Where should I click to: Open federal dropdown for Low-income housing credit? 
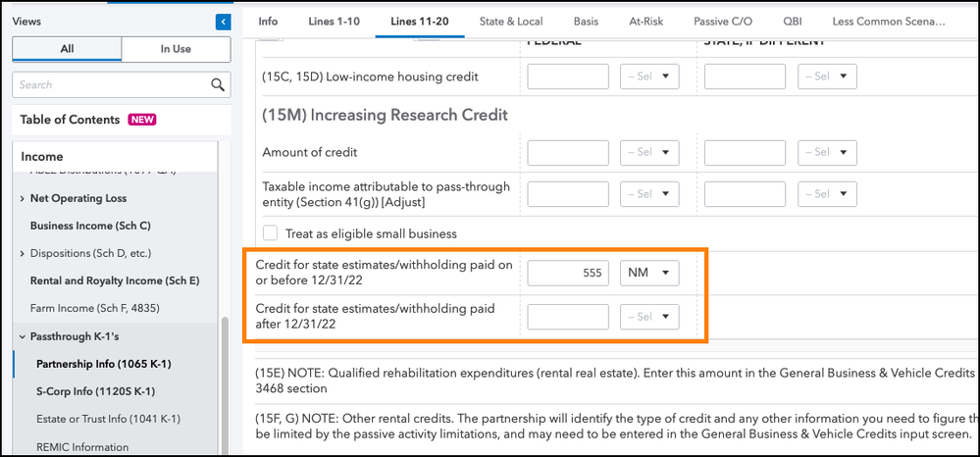click(x=649, y=76)
